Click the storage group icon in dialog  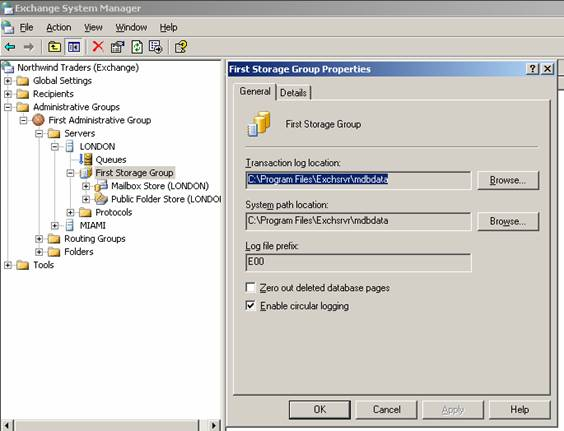point(259,124)
